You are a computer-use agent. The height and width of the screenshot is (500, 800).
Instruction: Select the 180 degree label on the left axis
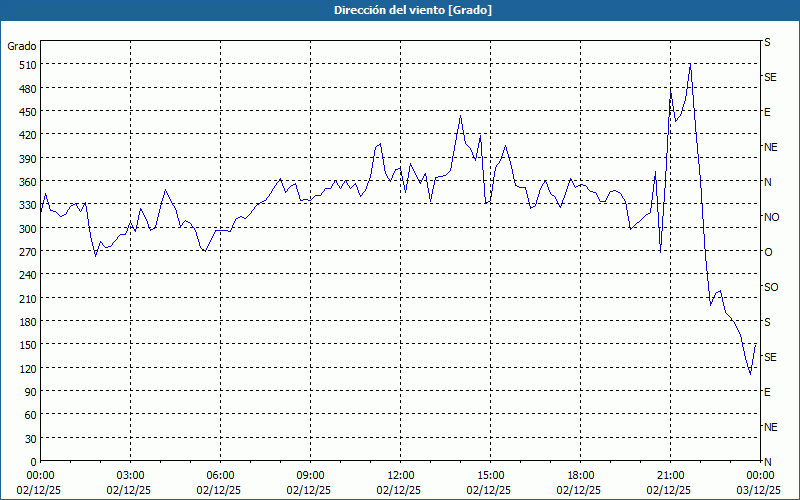pos(25,322)
